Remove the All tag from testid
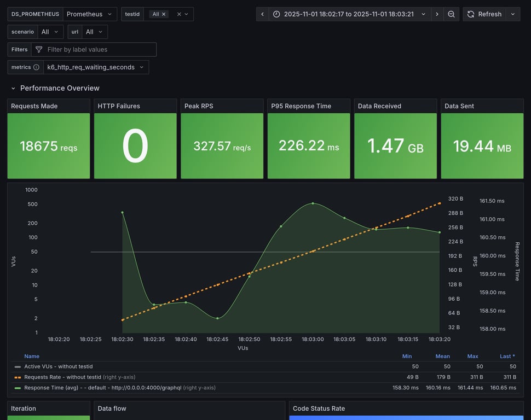 tap(164, 14)
